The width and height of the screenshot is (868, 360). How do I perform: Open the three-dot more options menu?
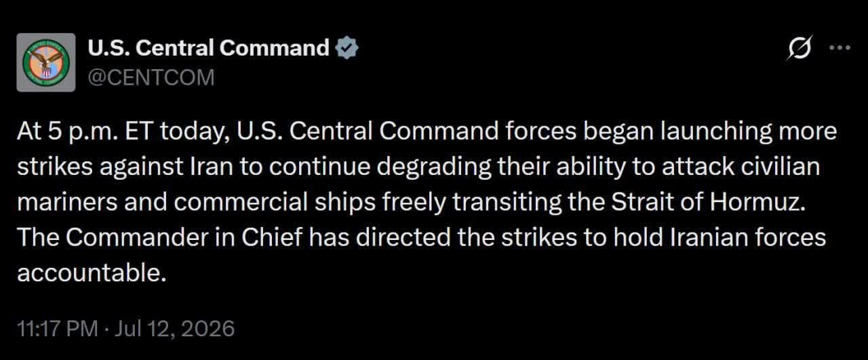[840, 48]
